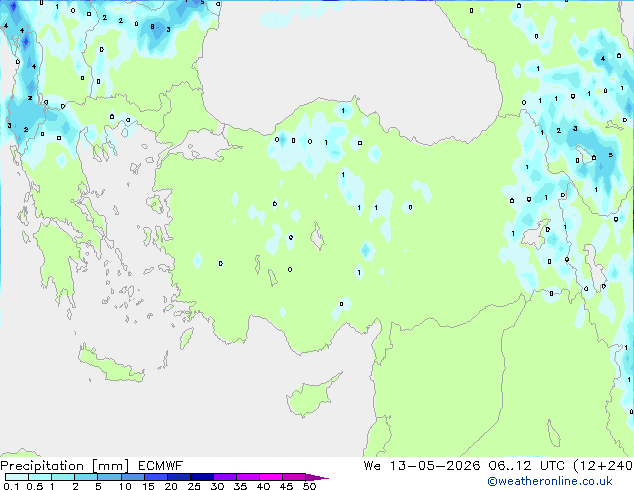
Task: Click the 10–15 mm legend color box
Action: [x=133, y=477]
